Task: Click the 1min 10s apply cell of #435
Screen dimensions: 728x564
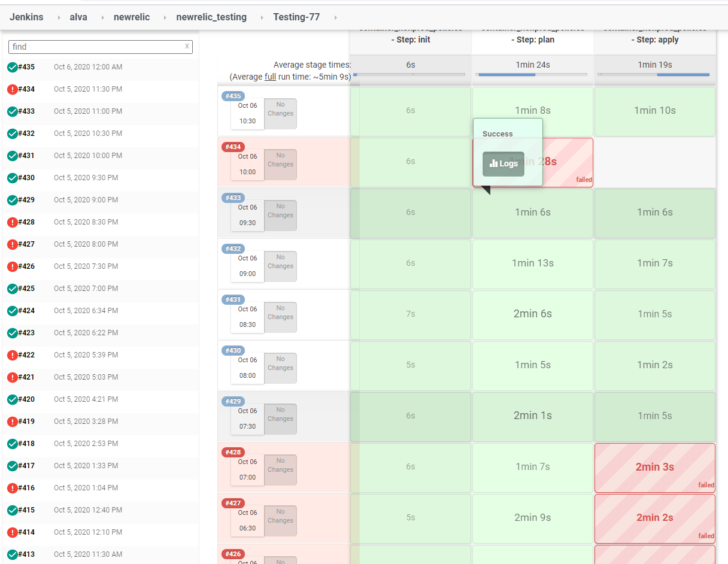Action: 655,111
